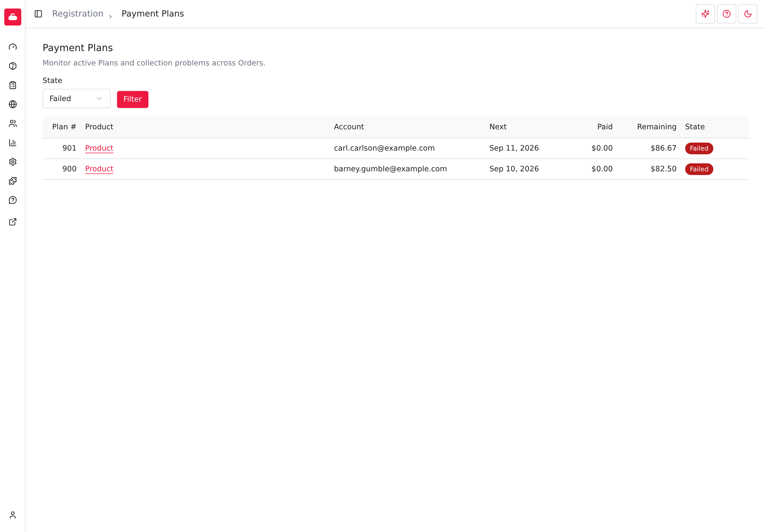Click the Account column header
The width and height of the screenshot is (766, 532).
point(349,127)
